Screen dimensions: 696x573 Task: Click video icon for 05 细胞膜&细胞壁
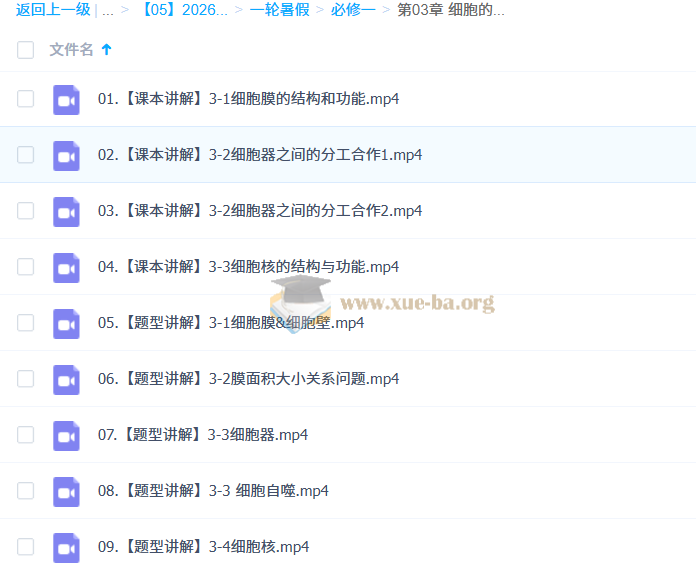(66, 323)
